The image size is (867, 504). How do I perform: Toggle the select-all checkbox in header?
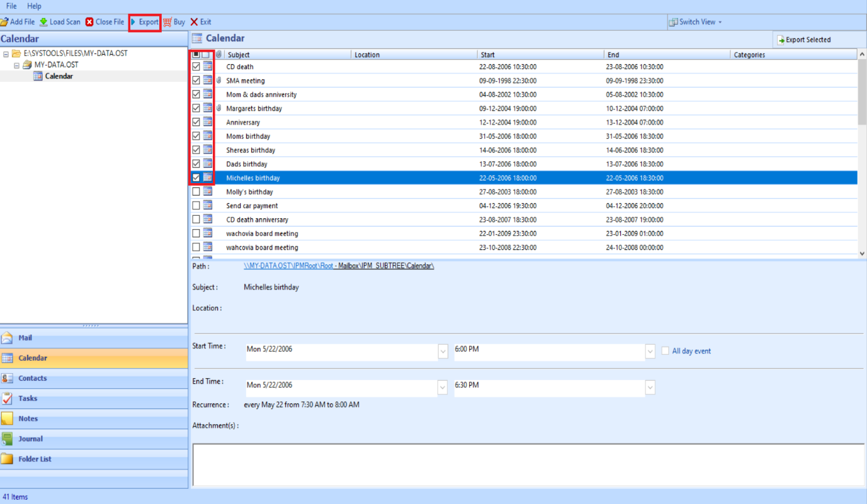pyautogui.click(x=196, y=55)
